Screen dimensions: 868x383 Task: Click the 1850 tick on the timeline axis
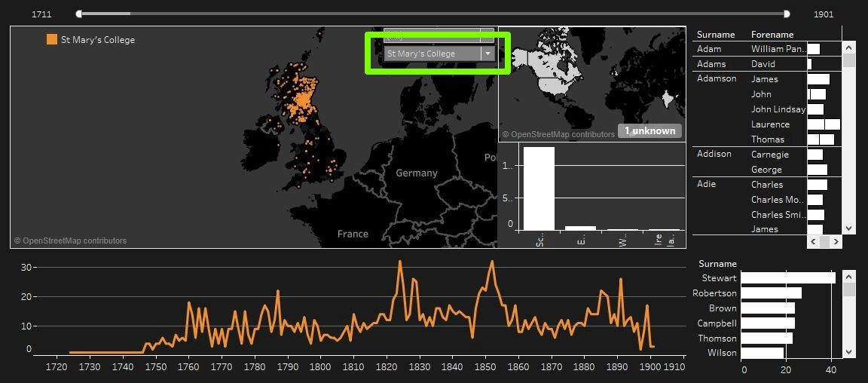pyautogui.click(x=485, y=366)
